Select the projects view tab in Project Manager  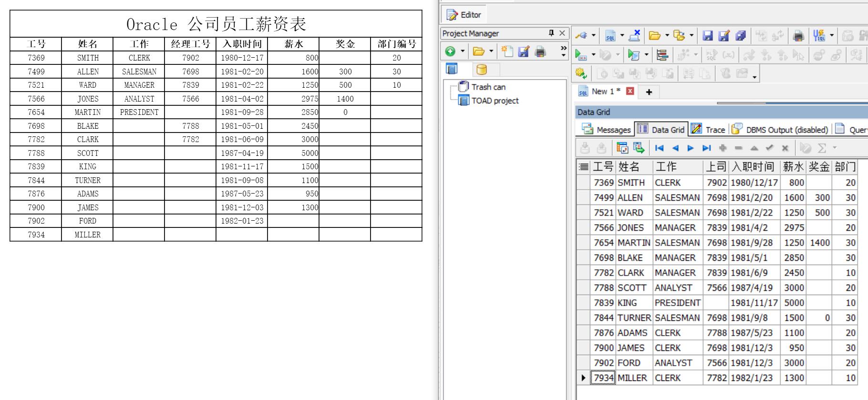[452, 69]
